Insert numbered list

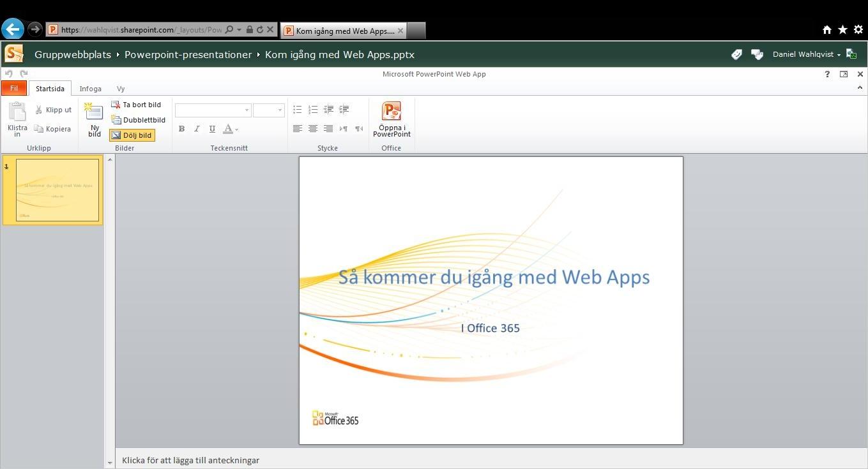point(313,110)
